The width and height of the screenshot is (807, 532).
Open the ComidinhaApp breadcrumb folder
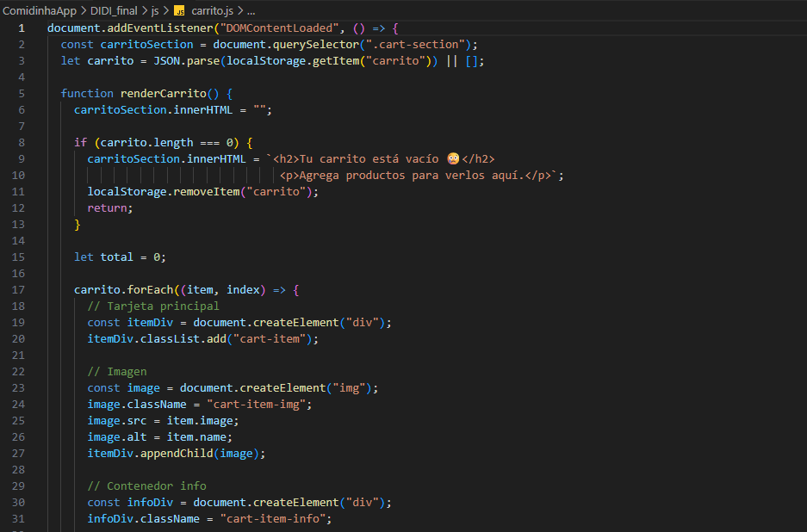pyautogui.click(x=38, y=11)
